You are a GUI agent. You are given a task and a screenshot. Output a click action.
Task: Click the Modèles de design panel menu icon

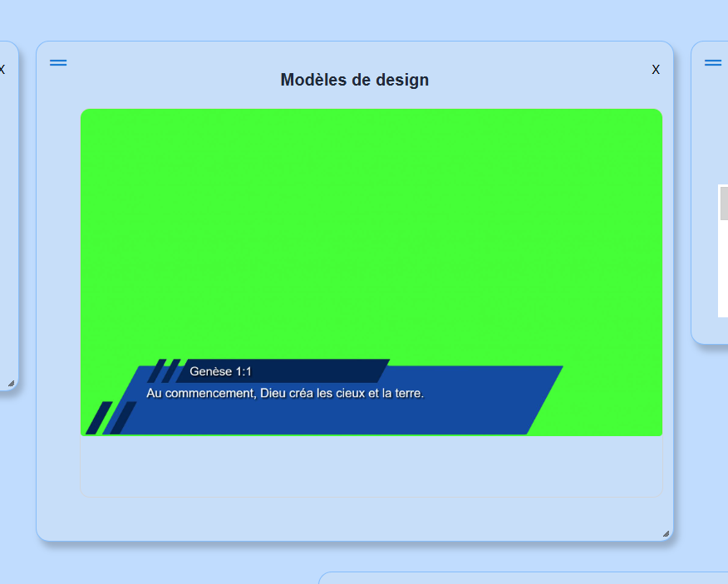point(58,63)
